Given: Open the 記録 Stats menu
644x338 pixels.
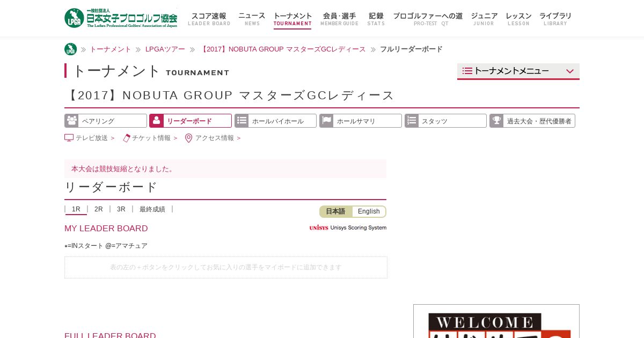Looking at the screenshot, I should [x=376, y=19].
